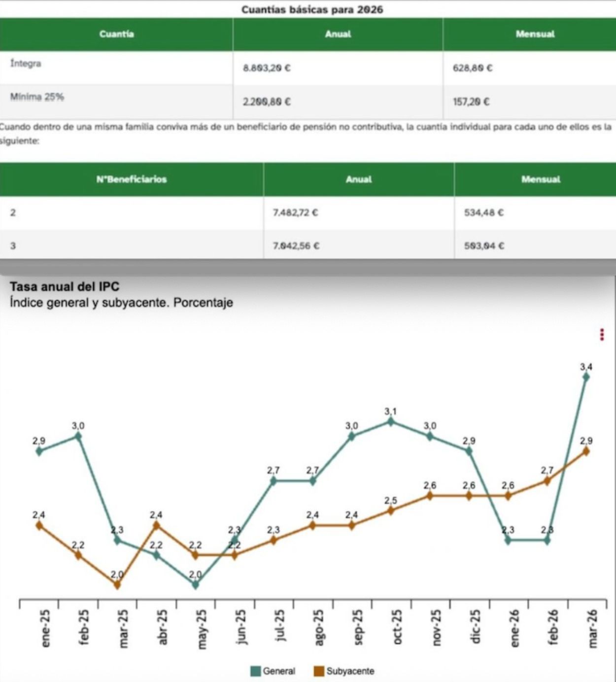Viewport: 616px width, 682px height.
Task: Click the 3,1 data point at oct-25
Action: (390, 422)
